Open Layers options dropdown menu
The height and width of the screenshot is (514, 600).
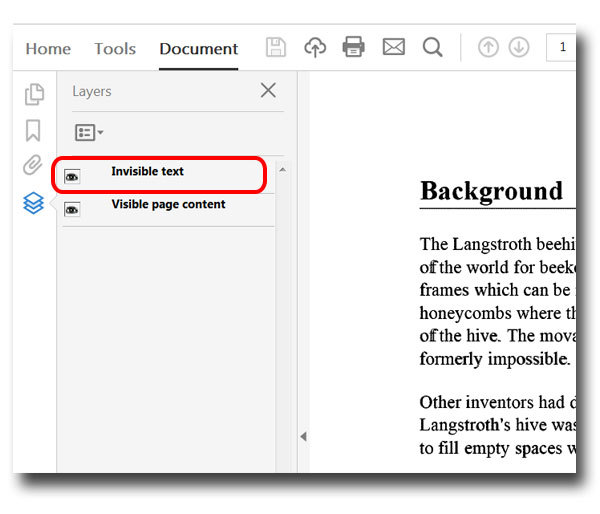(89, 133)
